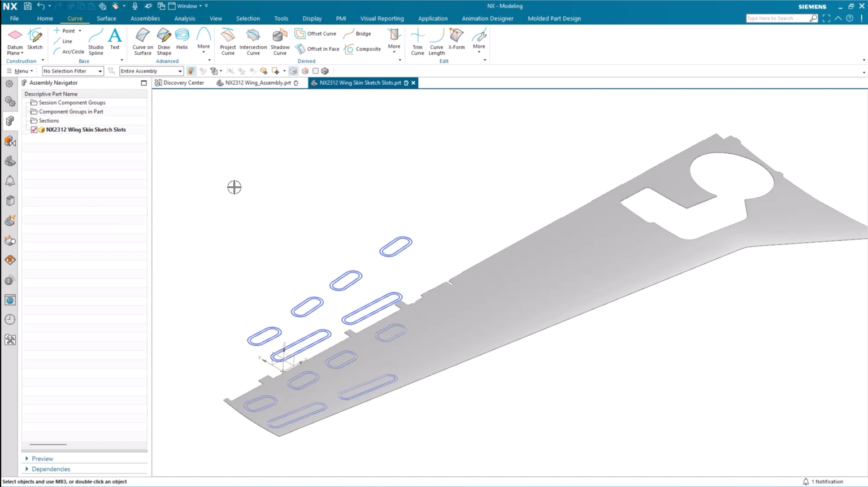Select the Project Curve tool
868x487 pixels.
tap(228, 42)
